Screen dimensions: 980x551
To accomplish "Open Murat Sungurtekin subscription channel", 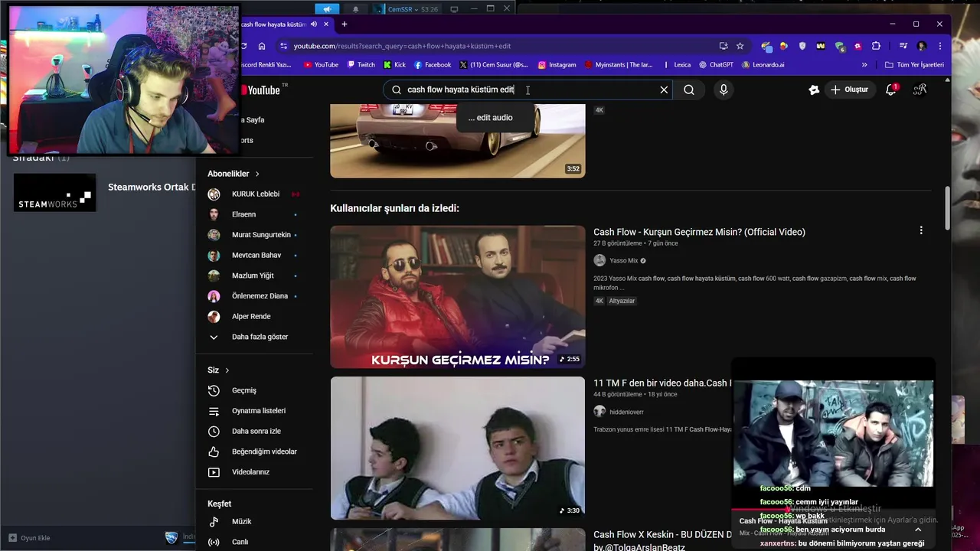I will coord(261,235).
